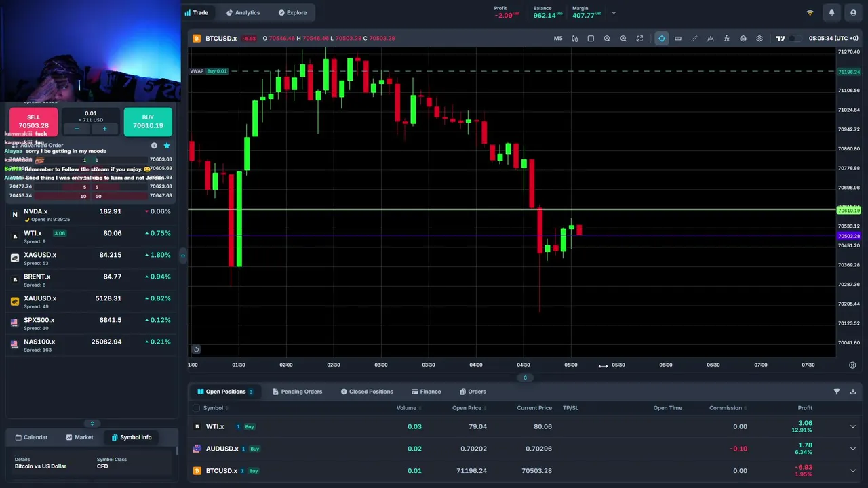
Task: Click the VWAP Buy 0.01 position label
Action: click(209, 71)
